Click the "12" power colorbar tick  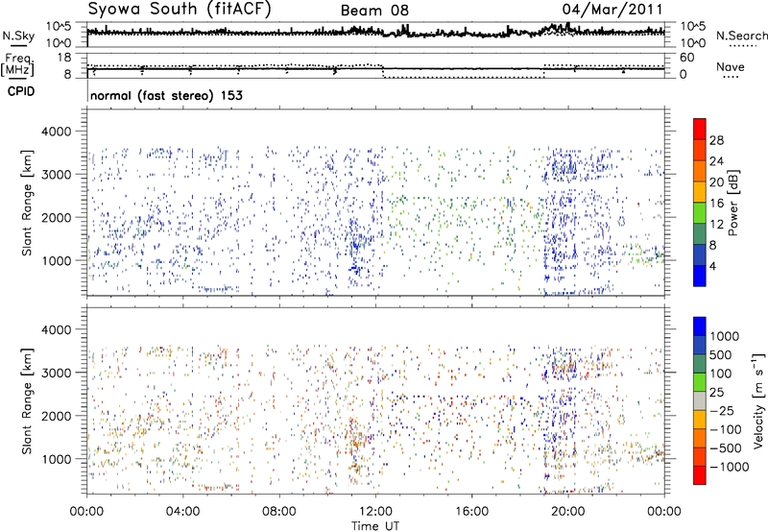pyautogui.click(x=716, y=225)
